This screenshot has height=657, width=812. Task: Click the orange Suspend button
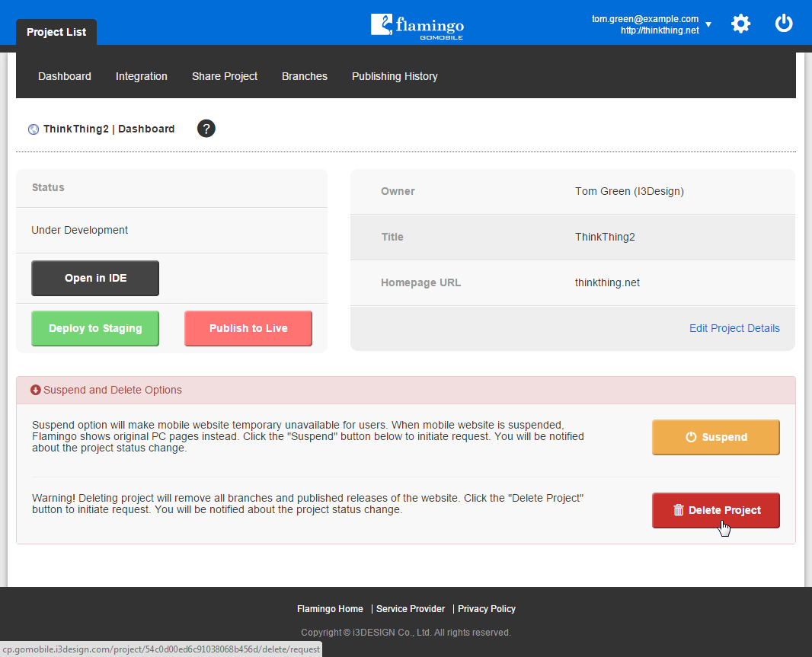(x=716, y=437)
